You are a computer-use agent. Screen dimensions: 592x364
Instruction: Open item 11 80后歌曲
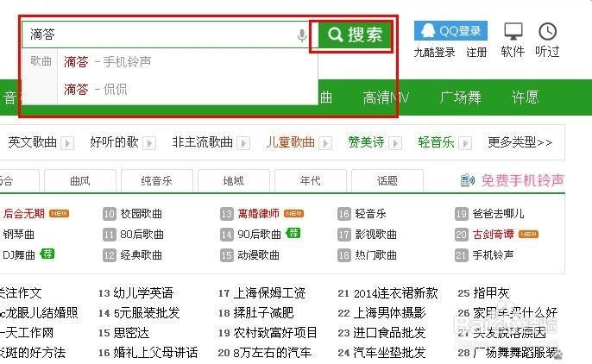142,235
